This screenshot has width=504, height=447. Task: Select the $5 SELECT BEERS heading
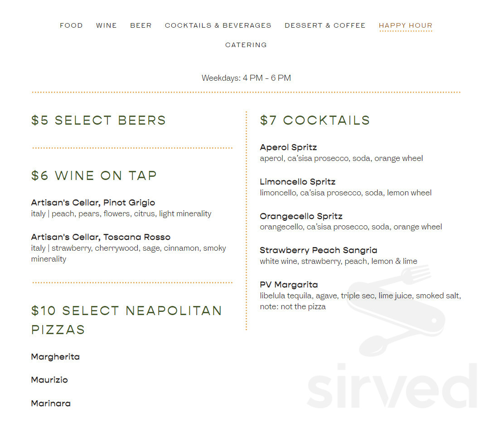tap(98, 120)
